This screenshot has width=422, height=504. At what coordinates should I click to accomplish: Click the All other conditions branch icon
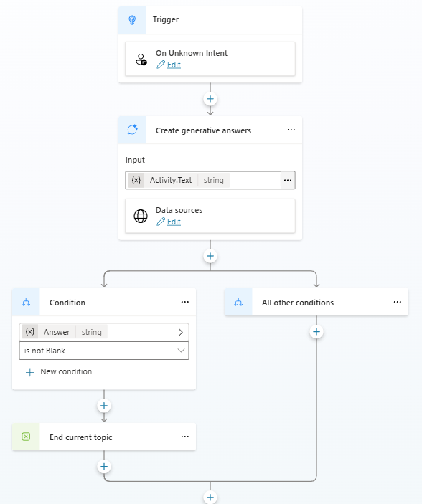tap(238, 302)
